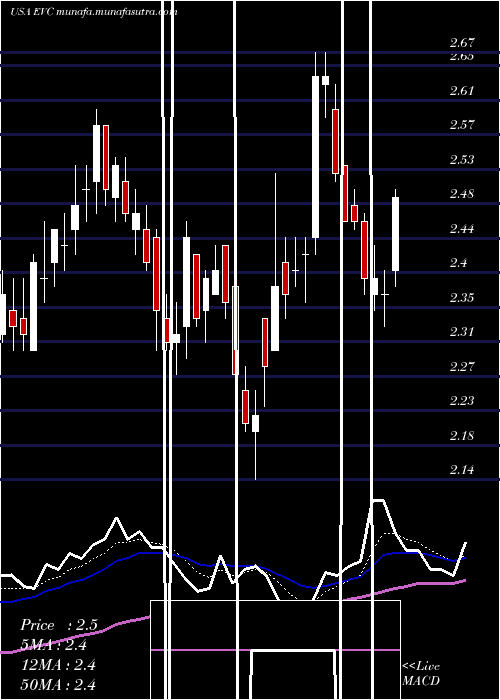Click the 2.48 price axis label

[x=462, y=194]
